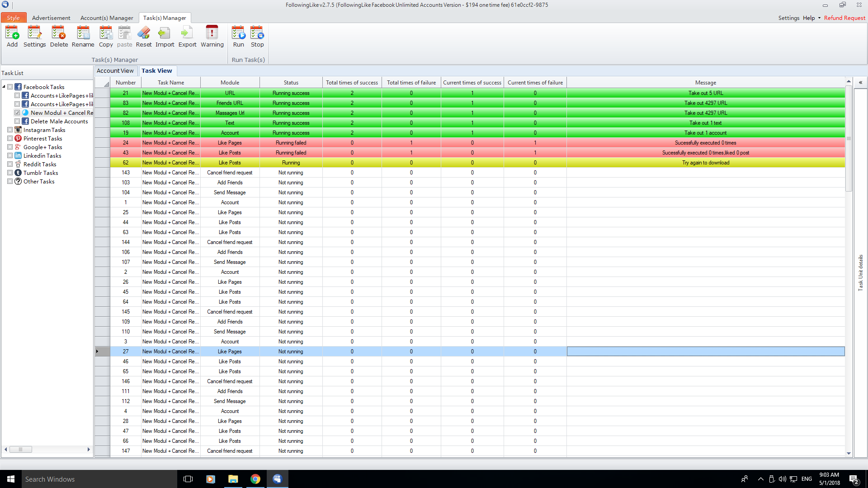
Task: Expand the Task Unit details side panel
Action: pyautogui.click(x=860, y=83)
